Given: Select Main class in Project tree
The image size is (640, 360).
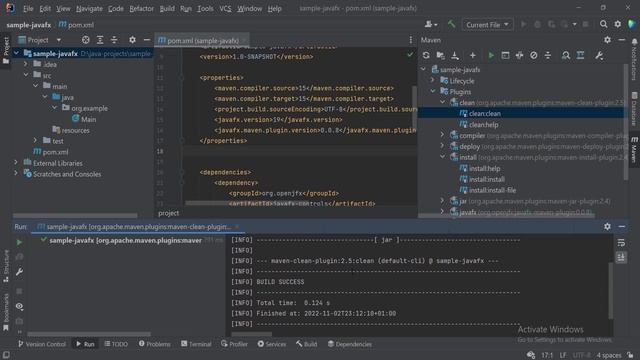Looking at the screenshot, I should pos(89,119).
